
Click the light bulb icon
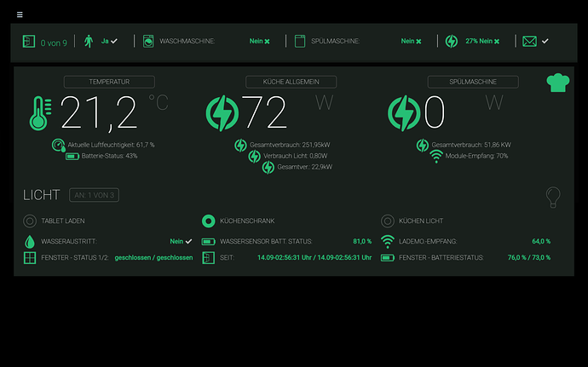click(553, 197)
